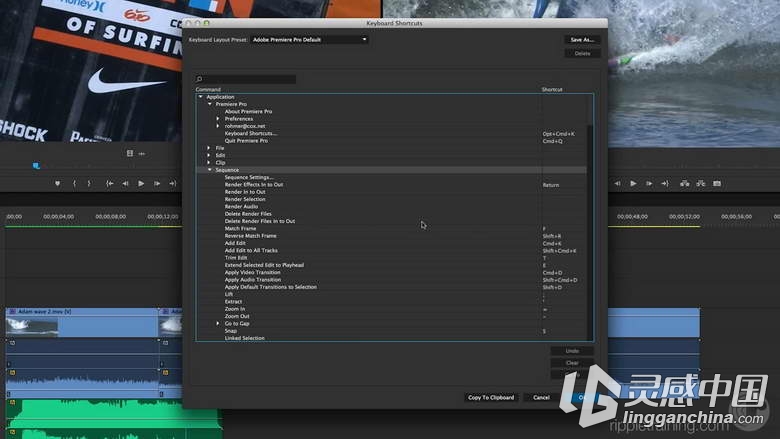
Task: Click the Drag Video Only filmstrip icon
Action: pyautogui.click(x=130, y=153)
